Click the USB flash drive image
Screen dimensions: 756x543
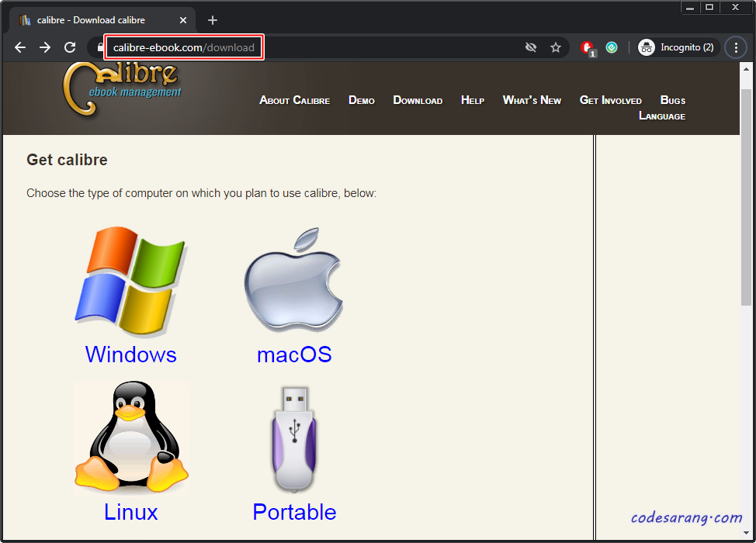coord(294,438)
